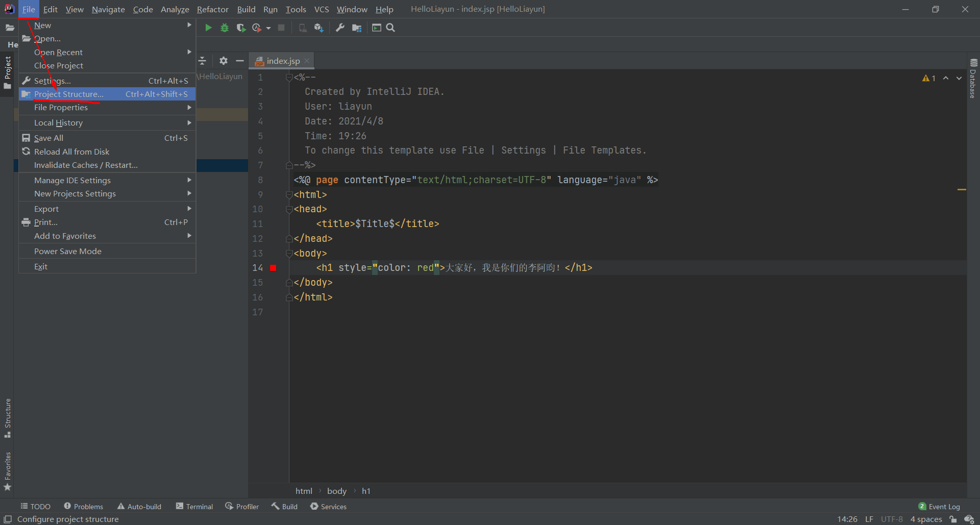
Task: Open the Terminal tool window
Action: 194,507
